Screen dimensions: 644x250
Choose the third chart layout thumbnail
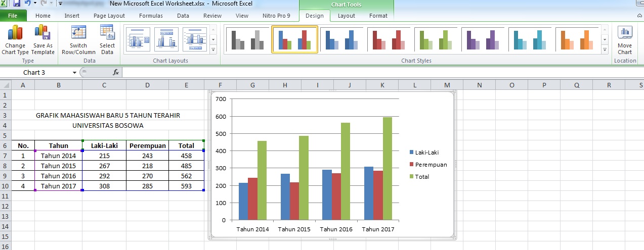click(195, 39)
